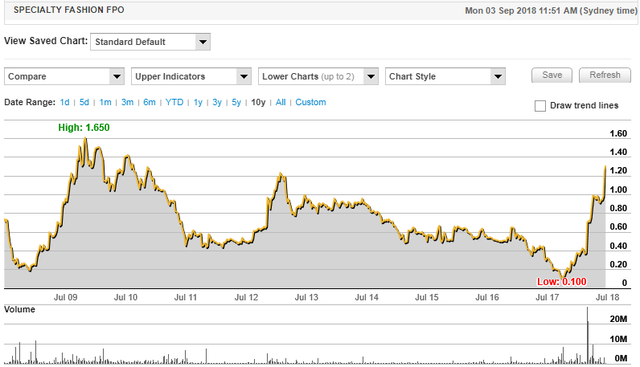Select the 5d date range

pyautogui.click(x=84, y=102)
